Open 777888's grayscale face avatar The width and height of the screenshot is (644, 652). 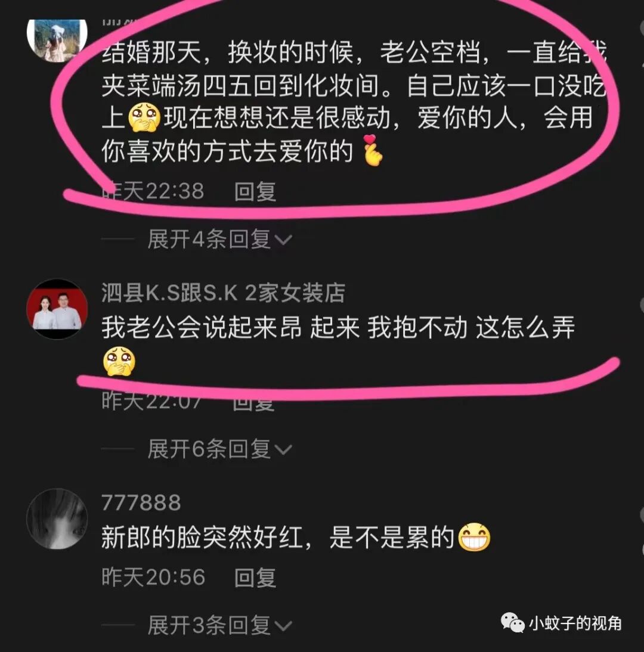(x=57, y=519)
